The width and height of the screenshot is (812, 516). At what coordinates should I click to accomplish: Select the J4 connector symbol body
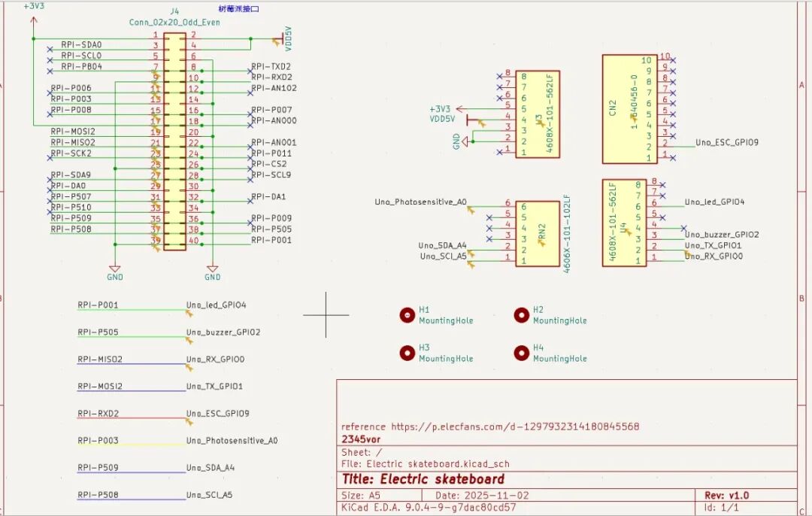174,142
